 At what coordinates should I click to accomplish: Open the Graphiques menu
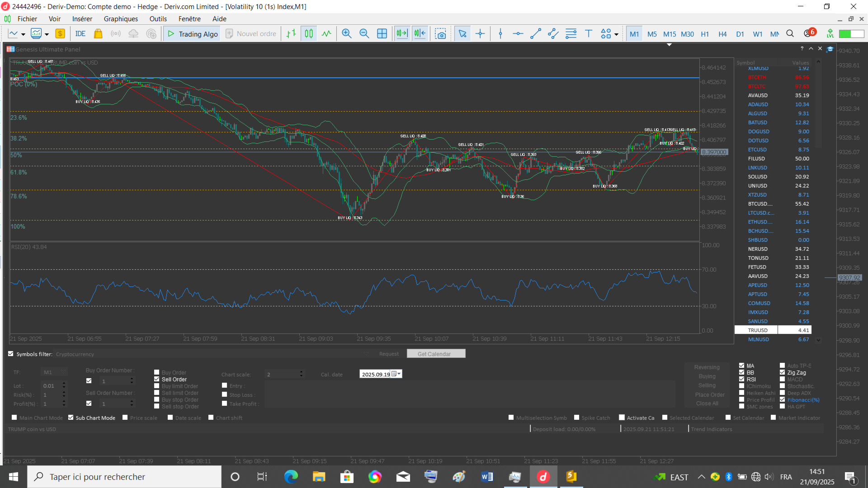coord(121,19)
